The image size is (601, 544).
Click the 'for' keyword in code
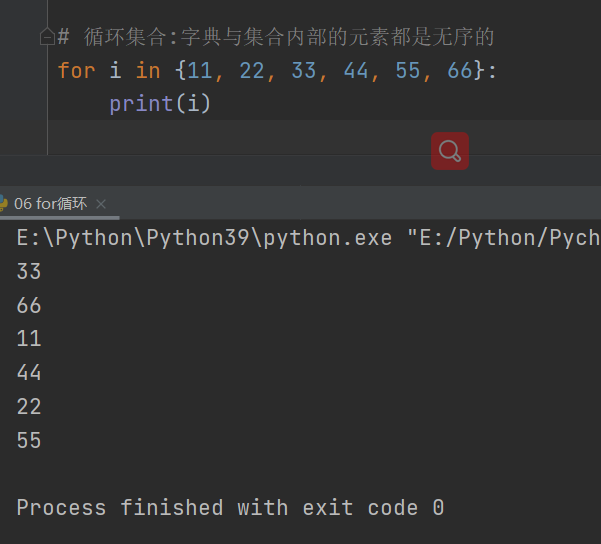tap(76, 70)
